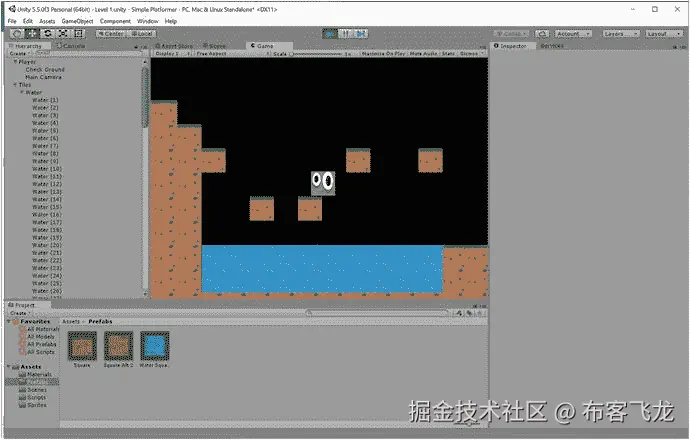
Task: Open the Display 1 dropdown
Action: [172, 53]
